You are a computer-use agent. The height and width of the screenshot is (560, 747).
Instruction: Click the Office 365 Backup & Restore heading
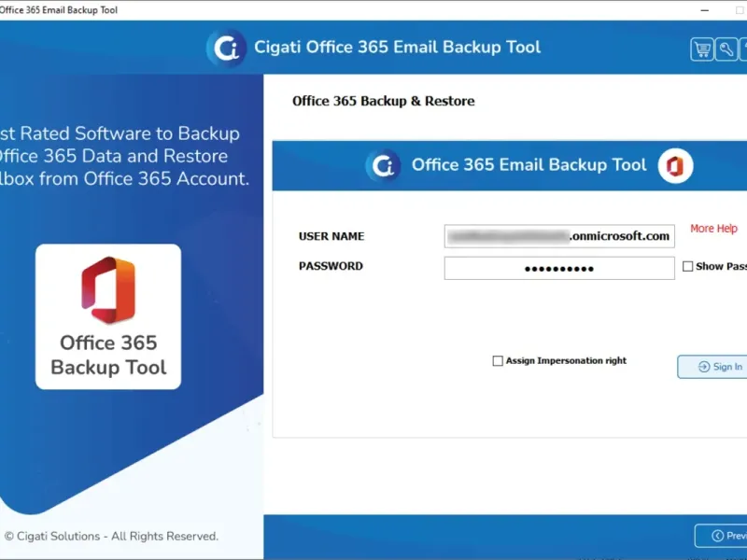[x=384, y=101]
